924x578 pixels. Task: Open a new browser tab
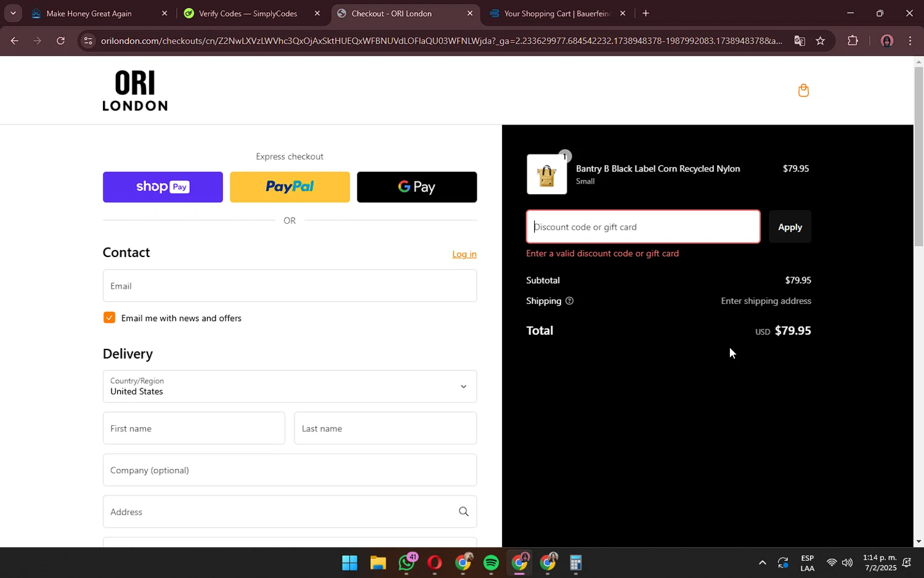646,13
